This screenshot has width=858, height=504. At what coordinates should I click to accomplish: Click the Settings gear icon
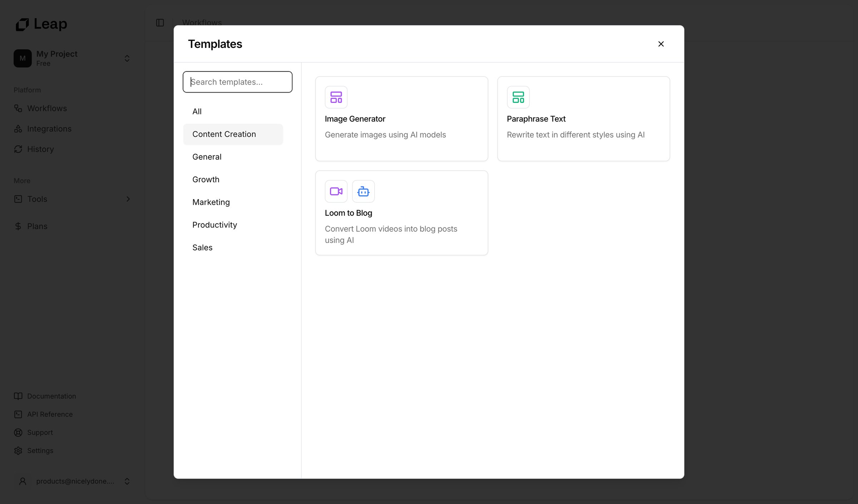pyautogui.click(x=18, y=451)
